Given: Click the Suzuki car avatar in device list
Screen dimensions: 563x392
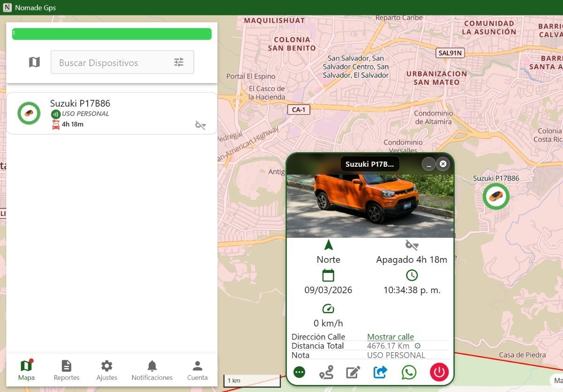Looking at the screenshot, I should [x=29, y=113].
